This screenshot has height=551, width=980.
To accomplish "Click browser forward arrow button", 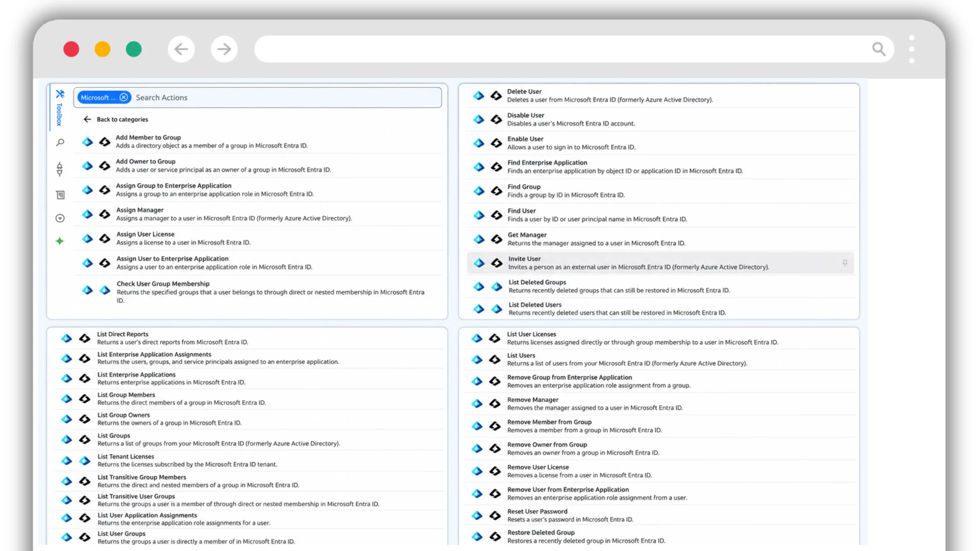I will coord(224,49).
